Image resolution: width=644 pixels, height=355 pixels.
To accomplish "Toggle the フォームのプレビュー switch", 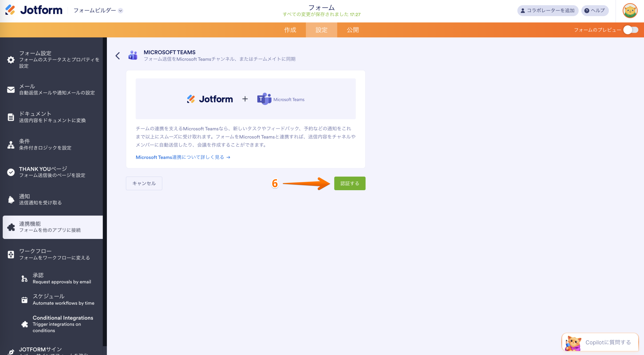I will tap(631, 30).
